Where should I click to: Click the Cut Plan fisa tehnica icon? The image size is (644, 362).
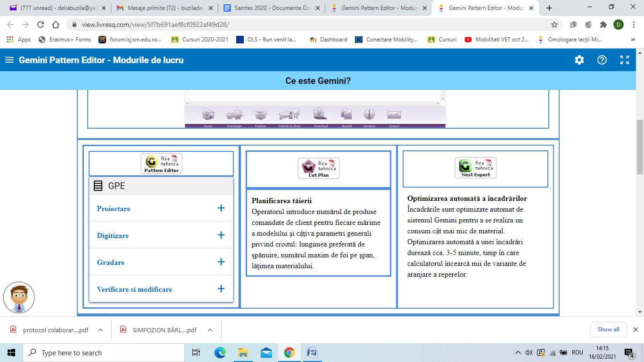click(318, 168)
